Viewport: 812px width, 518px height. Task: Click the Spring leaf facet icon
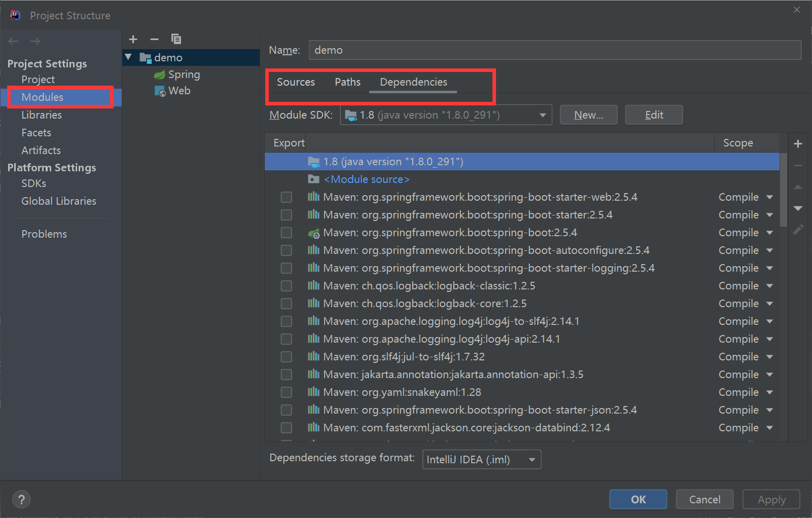[x=160, y=75]
